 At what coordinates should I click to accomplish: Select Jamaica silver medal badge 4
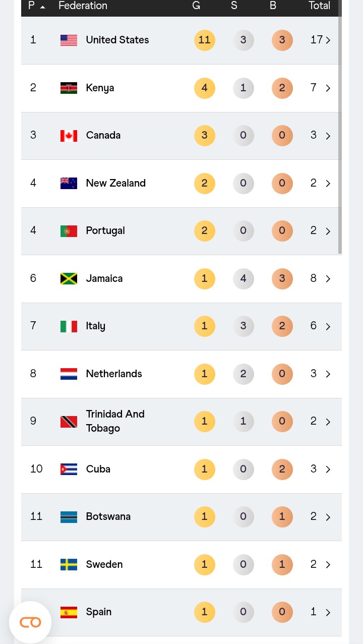coord(244,278)
